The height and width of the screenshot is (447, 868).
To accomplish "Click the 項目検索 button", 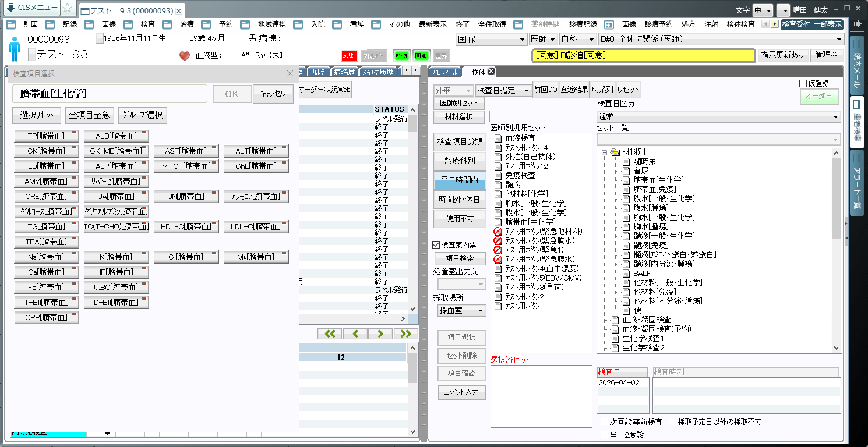I will coord(460,258).
